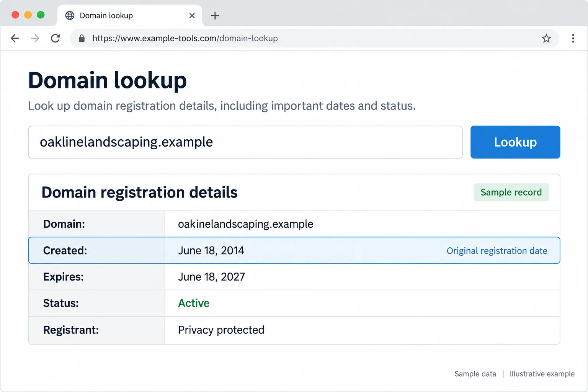Viewport: 588px width, 392px height.
Task: Click the Domain: row label
Action: coord(64,224)
